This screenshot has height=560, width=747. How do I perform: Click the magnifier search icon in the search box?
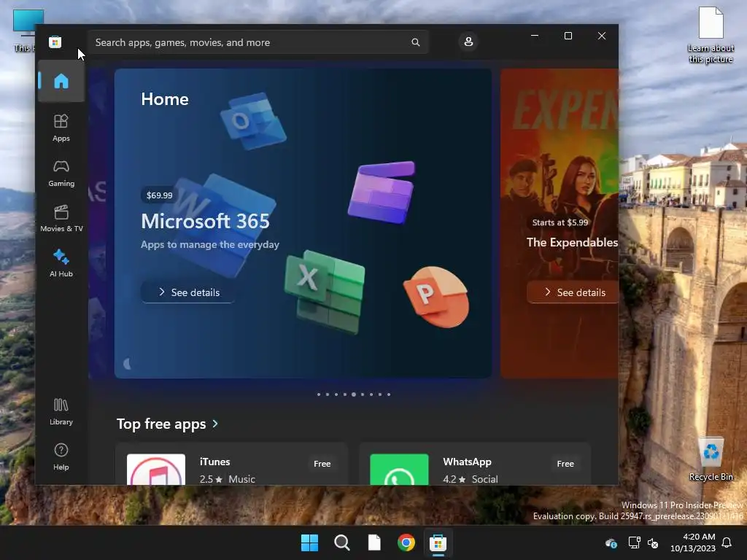(415, 42)
